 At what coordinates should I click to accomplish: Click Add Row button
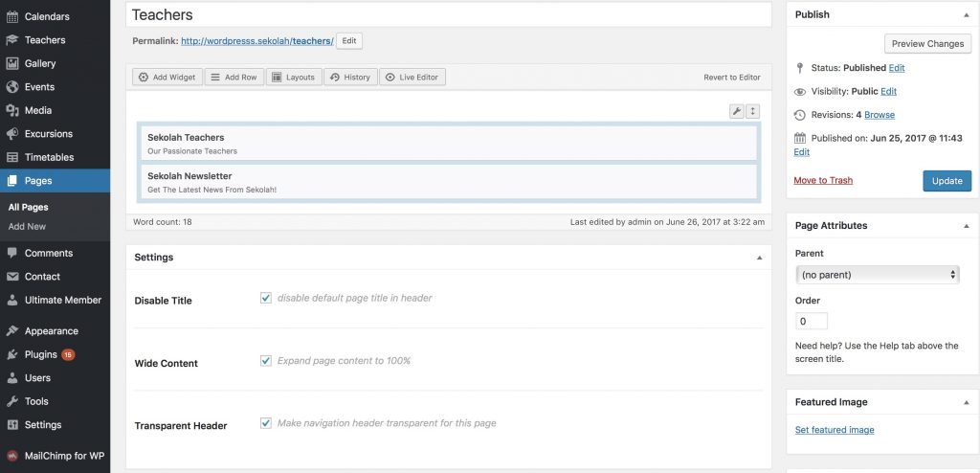click(x=234, y=77)
